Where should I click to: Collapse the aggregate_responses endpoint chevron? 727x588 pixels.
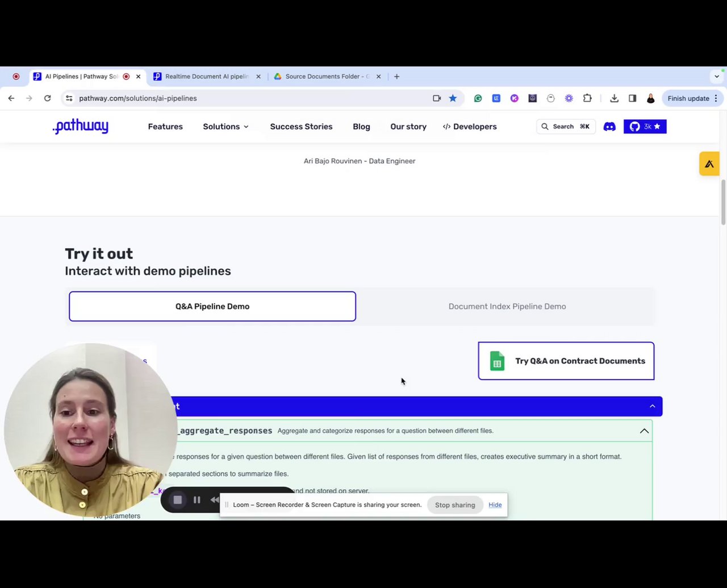coord(645,431)
